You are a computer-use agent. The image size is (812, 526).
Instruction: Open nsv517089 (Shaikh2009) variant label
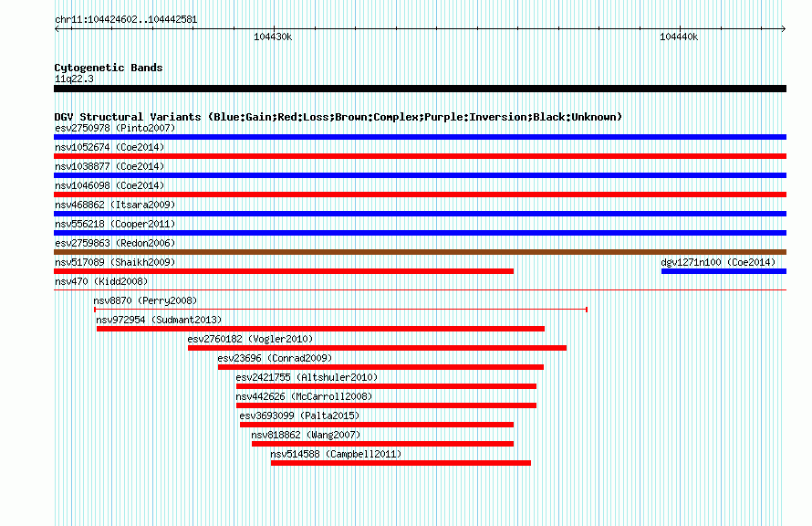point(115,262)
